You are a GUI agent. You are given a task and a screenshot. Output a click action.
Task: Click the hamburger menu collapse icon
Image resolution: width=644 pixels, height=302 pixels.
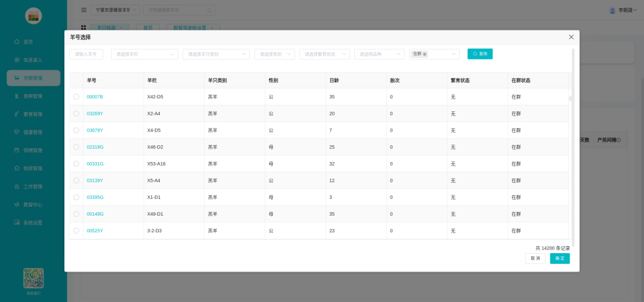pos(83,10)
